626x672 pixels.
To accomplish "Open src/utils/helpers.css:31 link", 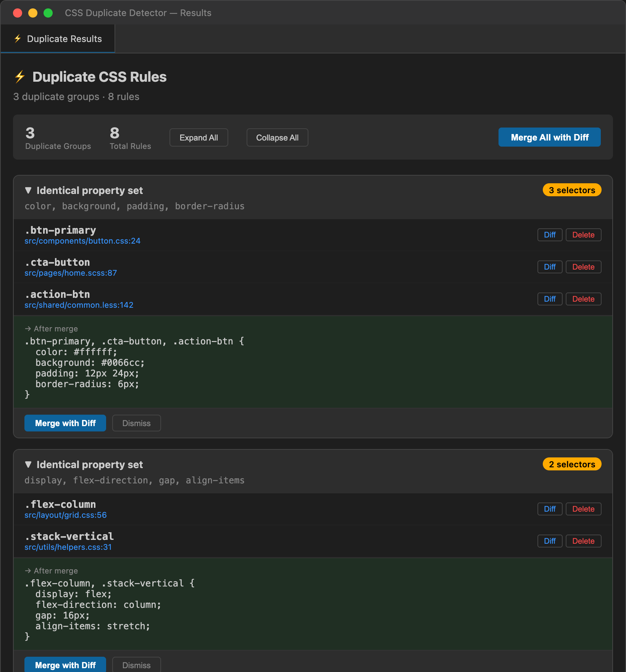I will coord(68,547).
